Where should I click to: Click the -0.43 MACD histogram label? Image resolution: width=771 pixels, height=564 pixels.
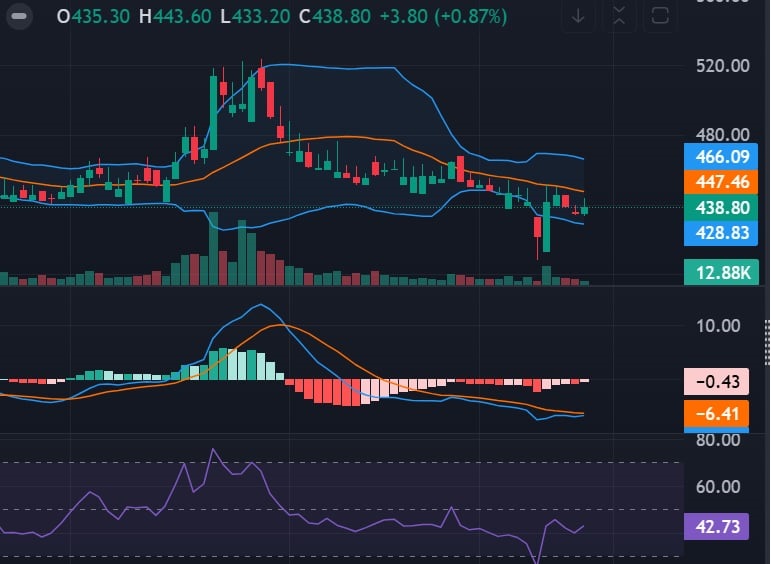(x=716, y=381)
